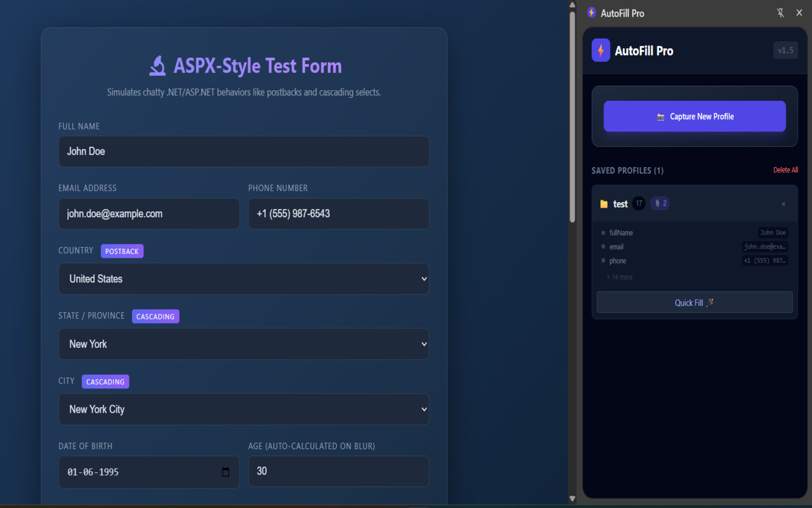Image resolution: width=812 pixels, height=508 pixels.
Task: Click the CASCADING badge next to City
Action: 105,382
